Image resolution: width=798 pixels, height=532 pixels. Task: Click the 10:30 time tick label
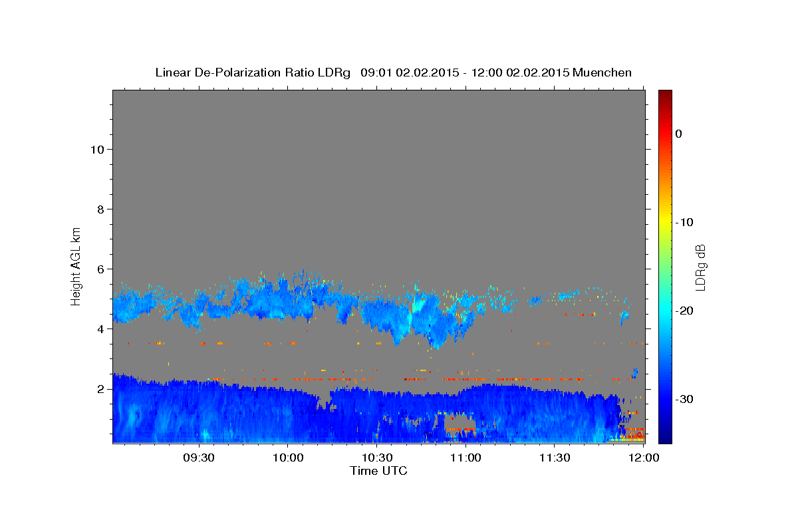click(376, 458)
